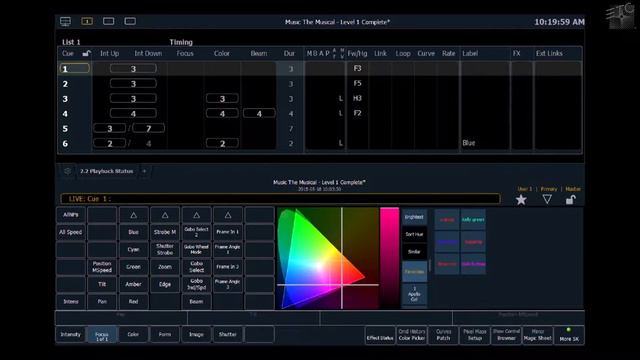Toggle the Sort Hue option
The height and width of the screenshot is (360, 640).
pos(414,234)
